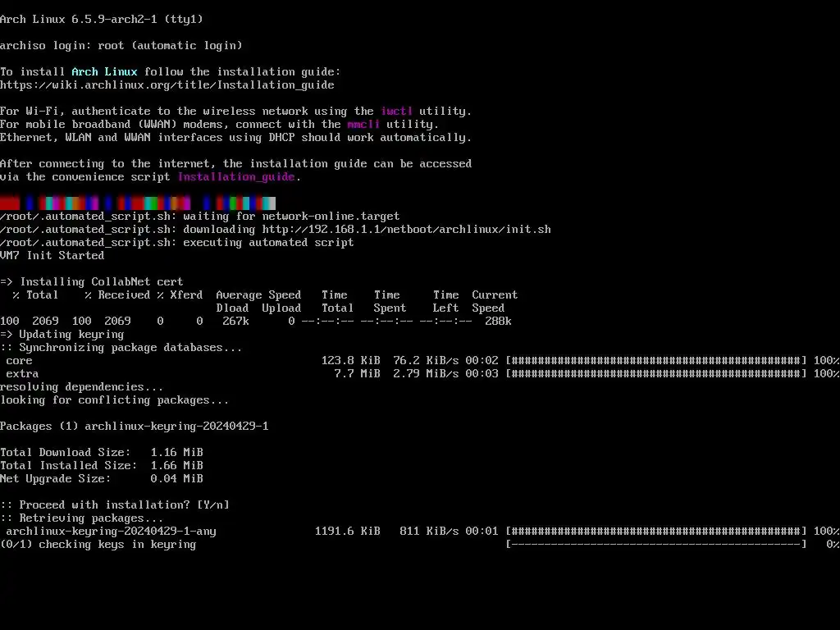
Task: Click '=> Updating keyring' line
Action: point(62,335)
